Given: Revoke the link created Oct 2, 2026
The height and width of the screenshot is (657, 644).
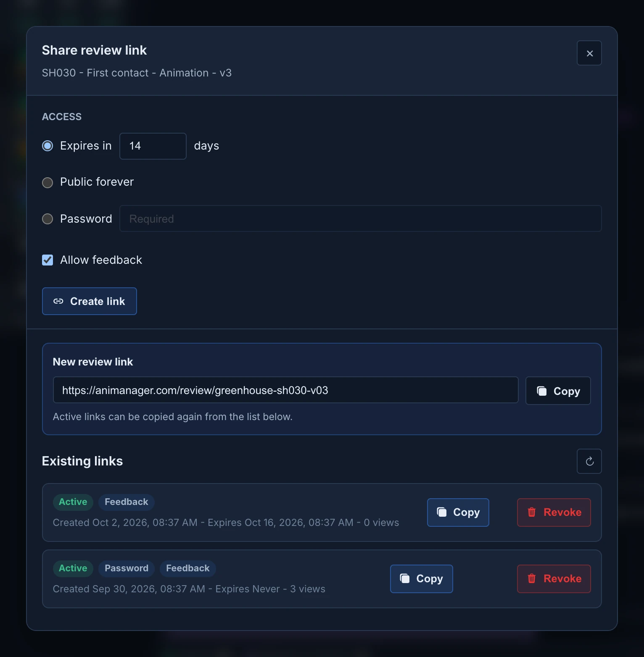Looking at the screenshot, I should (554, 512).
